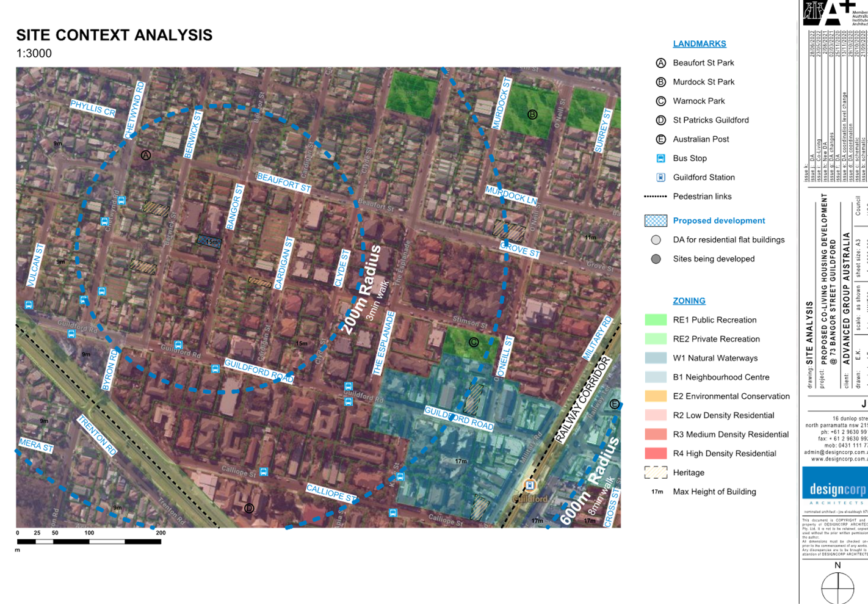Click the SITE CONTEXT ANALYSIS title
Image resolution: width=868 pixels, height=604 pixels.
[114, 35]
